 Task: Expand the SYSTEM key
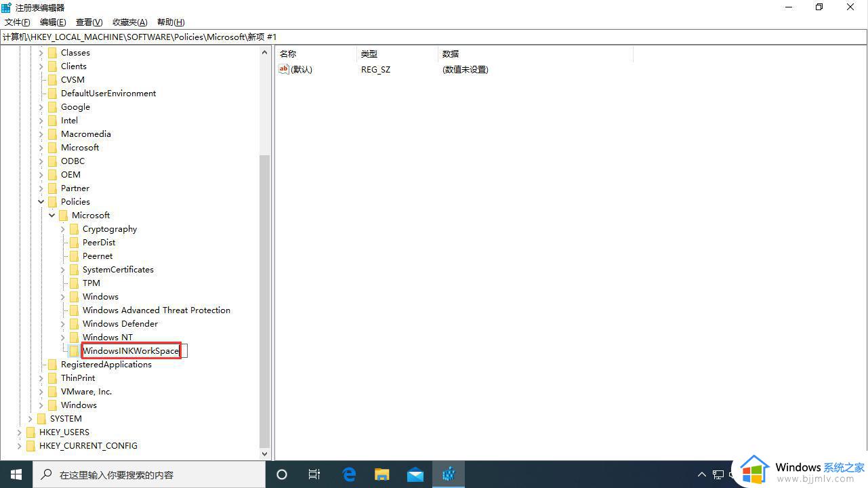click(x=30, y=419)
